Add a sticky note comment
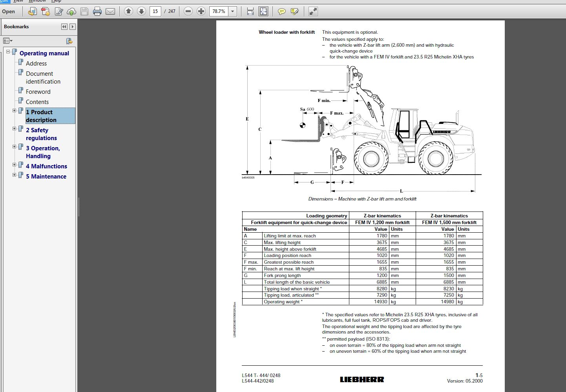The image size is (566, 392). 282,11
